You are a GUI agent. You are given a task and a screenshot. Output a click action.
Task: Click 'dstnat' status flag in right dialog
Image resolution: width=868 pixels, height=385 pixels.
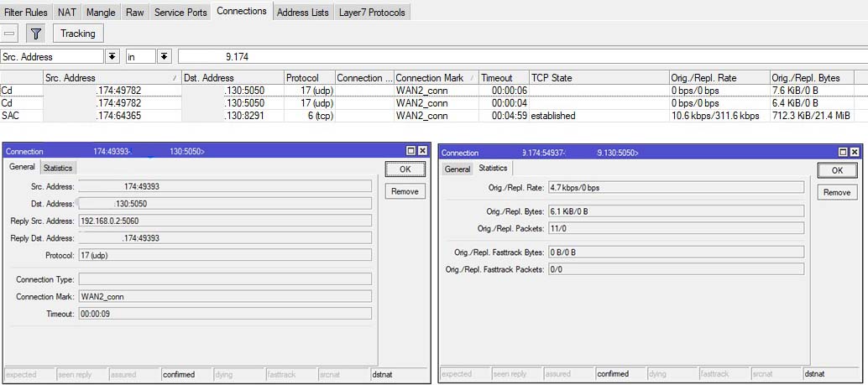[x=830, y=374]
